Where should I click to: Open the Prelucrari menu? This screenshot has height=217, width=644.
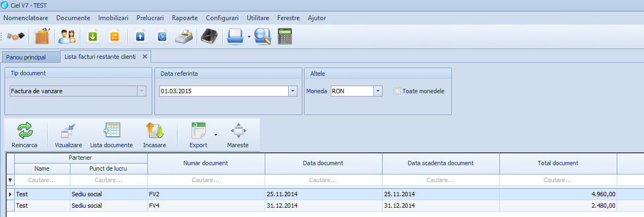click(x=150, y=18)
